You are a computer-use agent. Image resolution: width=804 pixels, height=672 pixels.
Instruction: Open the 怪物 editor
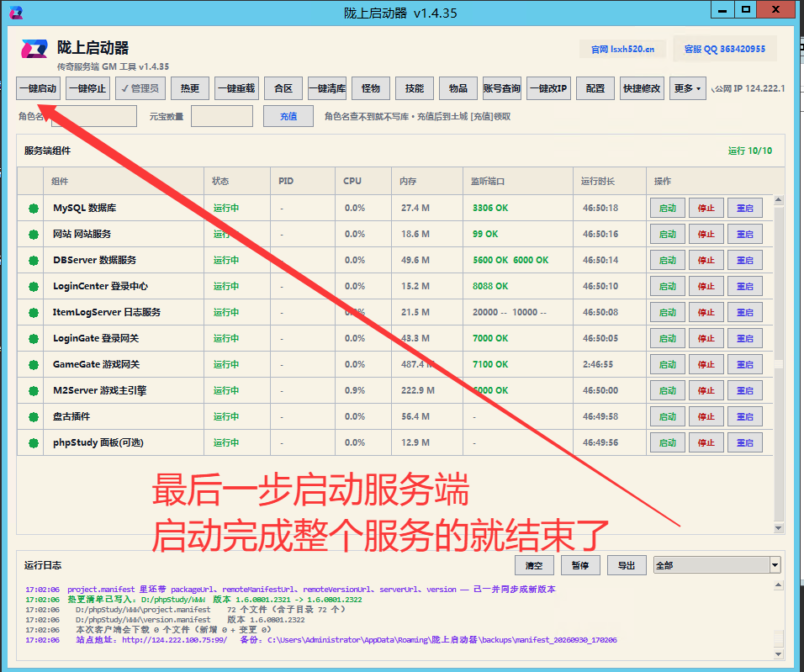click(x=371, y=88)
